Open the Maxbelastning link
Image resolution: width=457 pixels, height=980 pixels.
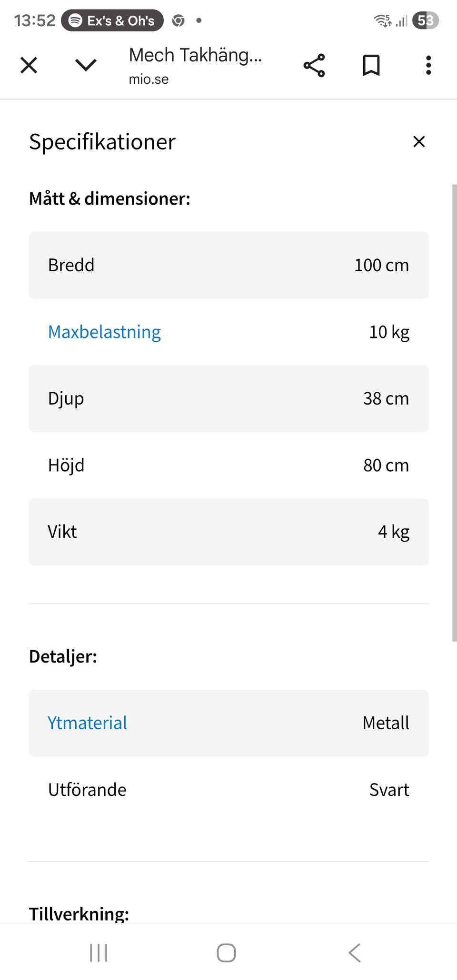[x=104, y=332]
